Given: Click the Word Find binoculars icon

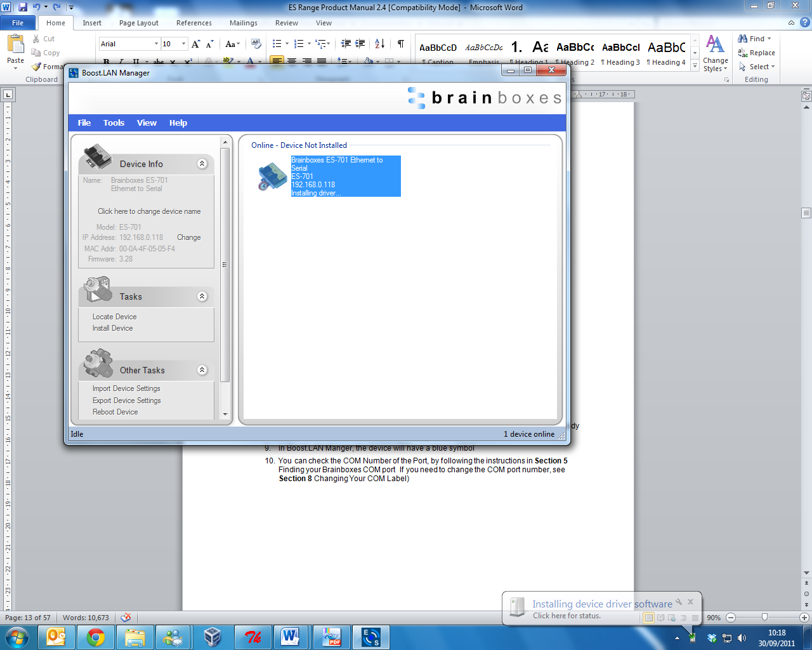Looking at the screenshot, I should pos(742,39).
